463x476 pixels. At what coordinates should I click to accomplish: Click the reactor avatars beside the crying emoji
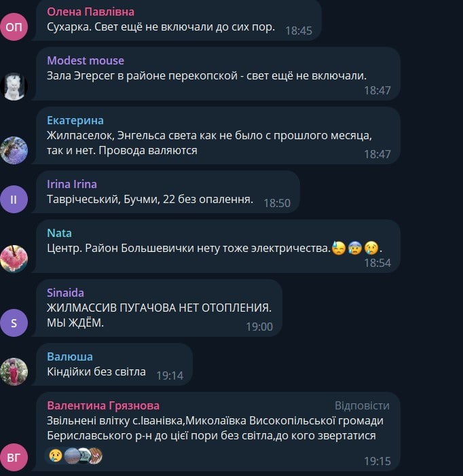[x=83, y=456]
